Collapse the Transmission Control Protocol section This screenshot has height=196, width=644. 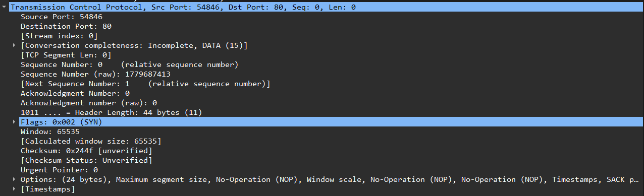4,8
